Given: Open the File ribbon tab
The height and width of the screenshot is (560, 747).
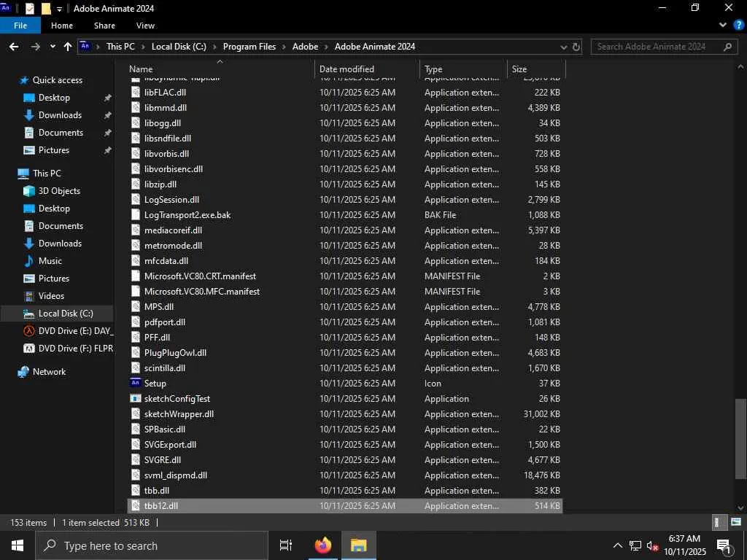Looking at the screenshot, I should point(20,26).
